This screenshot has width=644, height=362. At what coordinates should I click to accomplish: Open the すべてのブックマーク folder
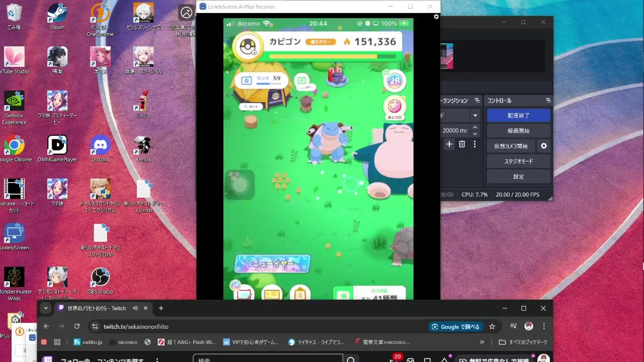[523, 342]
